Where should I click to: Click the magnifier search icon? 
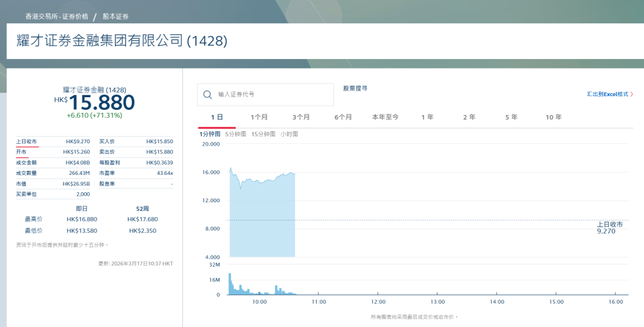pos(208,95)
